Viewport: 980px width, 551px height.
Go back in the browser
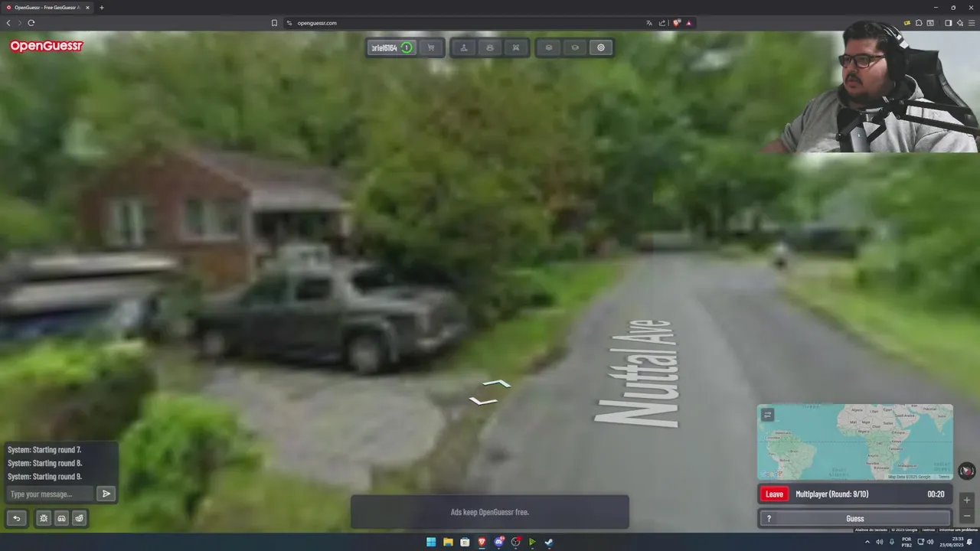[x=8, y=23]
